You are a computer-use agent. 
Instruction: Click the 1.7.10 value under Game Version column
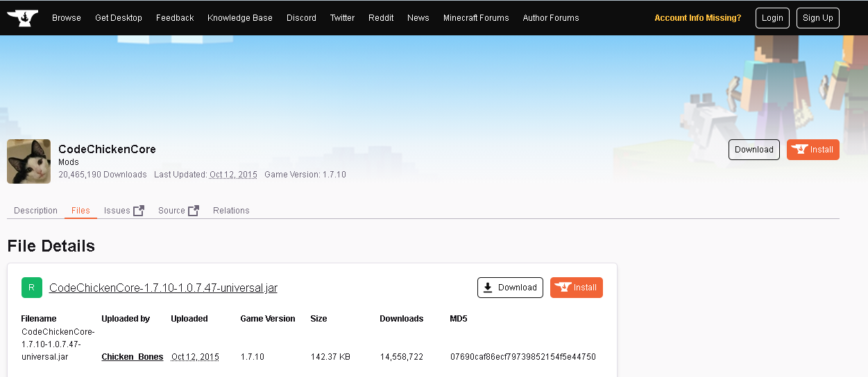[x=253, y=357]
